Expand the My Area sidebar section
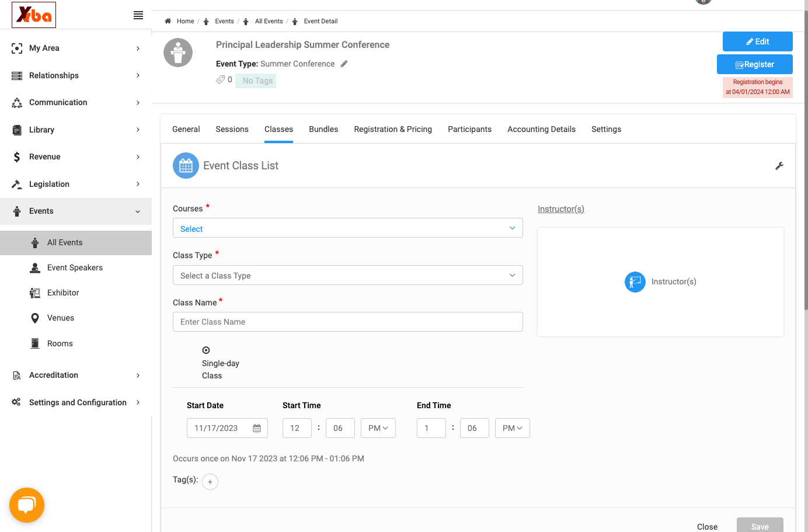808x532 pixels. 76,48
